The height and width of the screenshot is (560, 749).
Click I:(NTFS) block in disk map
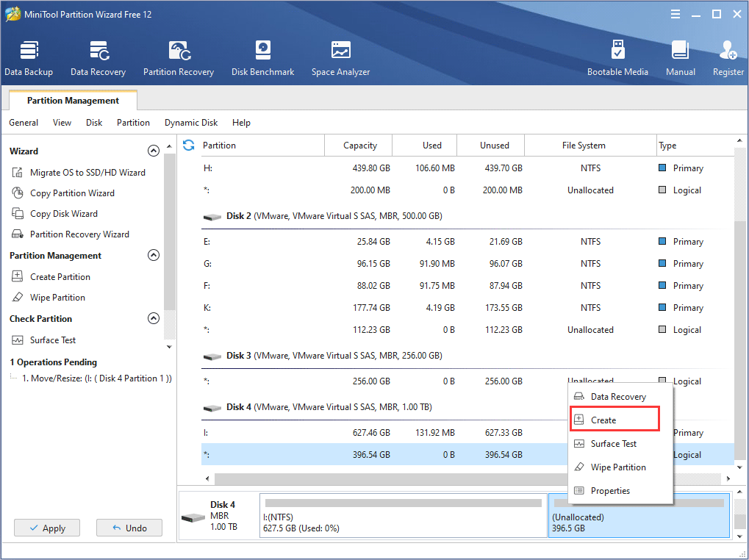coord(403,516)
